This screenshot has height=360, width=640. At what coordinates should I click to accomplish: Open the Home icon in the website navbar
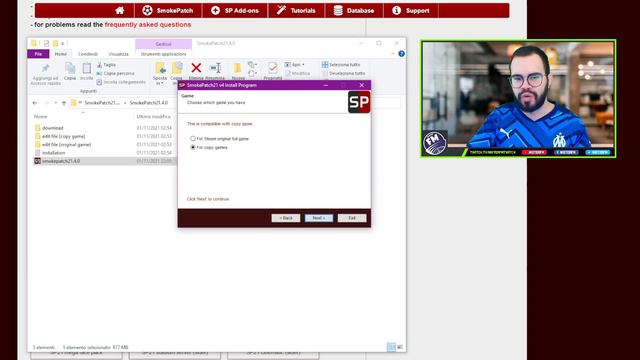pyautogui.click(x=120, y=11)
